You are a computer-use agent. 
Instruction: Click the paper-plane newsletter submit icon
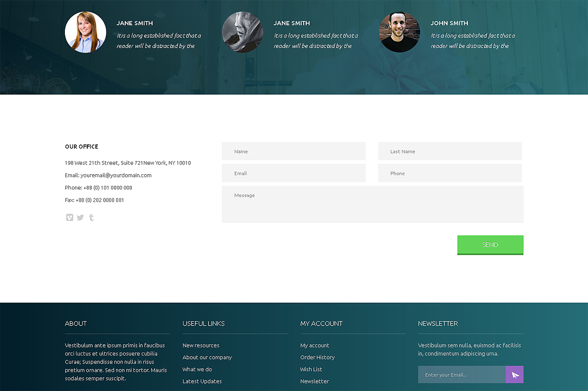pos(514,374)
